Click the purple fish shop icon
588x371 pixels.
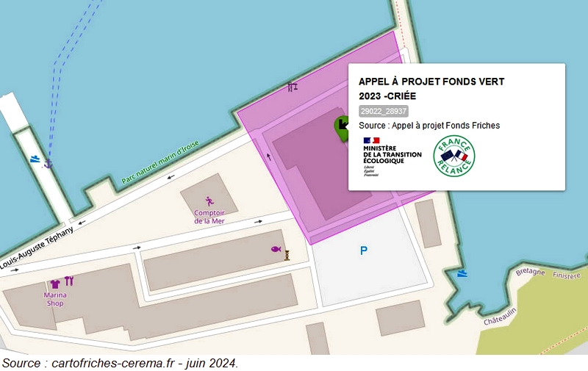tap(276, 249)
